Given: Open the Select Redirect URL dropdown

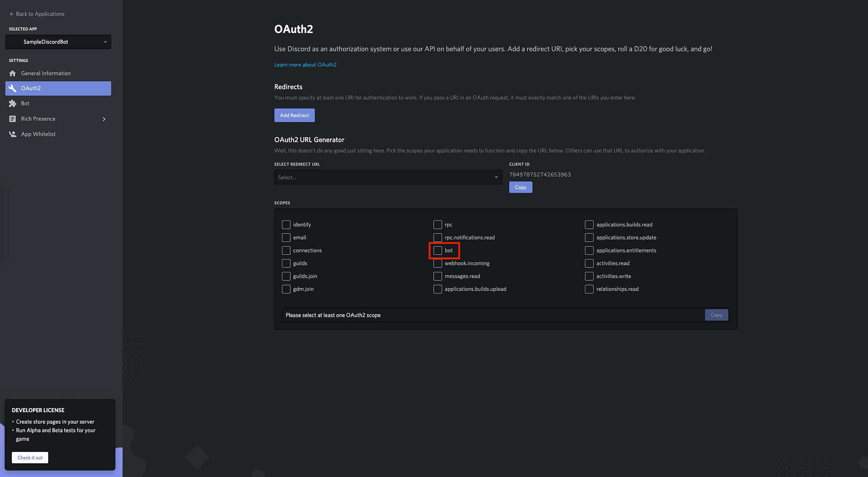Looking at the screenshot, I should pos(388,177).
